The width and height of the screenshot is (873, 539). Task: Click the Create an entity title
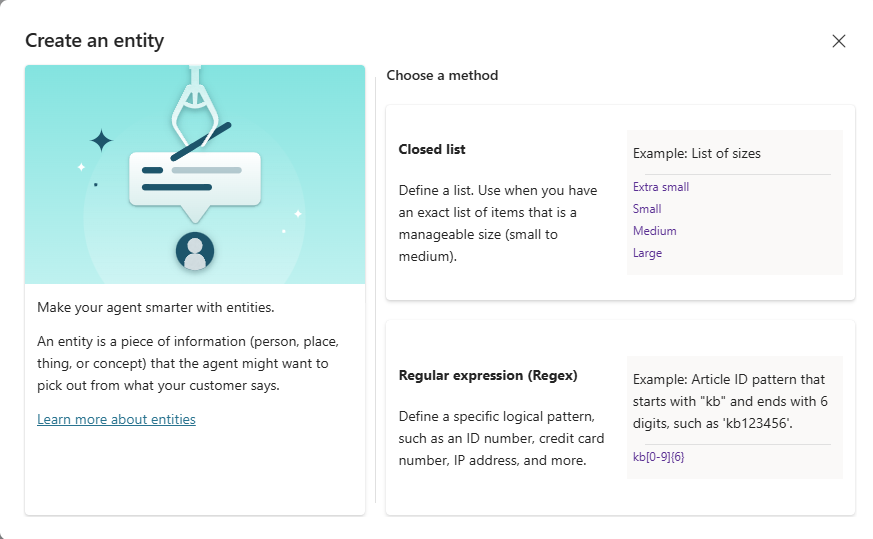(x=94, y=41)
